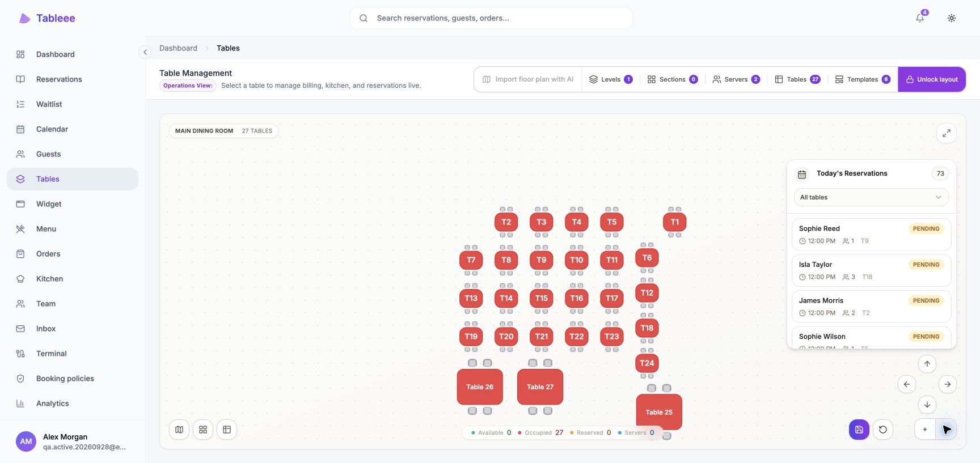Open the Team page
The image size is (980, 463).
[73, 304]
